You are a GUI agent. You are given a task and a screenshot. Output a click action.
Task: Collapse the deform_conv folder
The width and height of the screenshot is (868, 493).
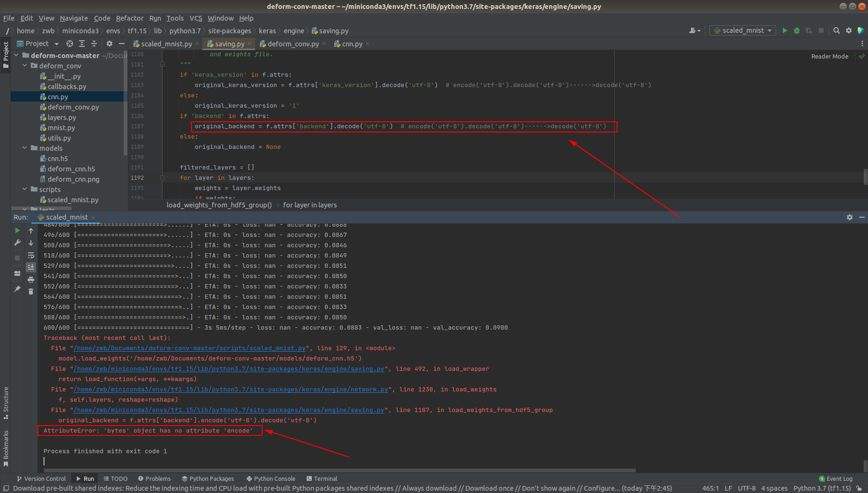tap(25, 66)
